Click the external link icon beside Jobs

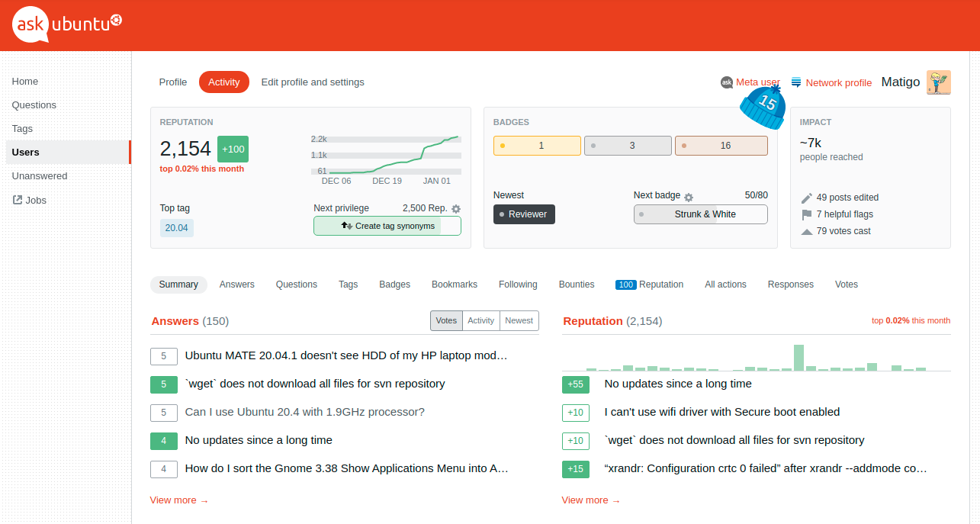point(18,200)
